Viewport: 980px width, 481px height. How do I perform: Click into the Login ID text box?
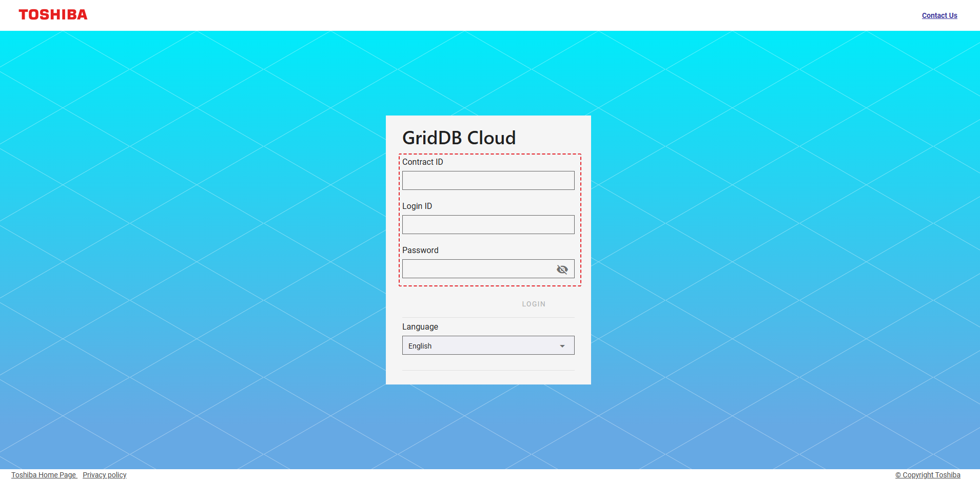pos(487,225)
